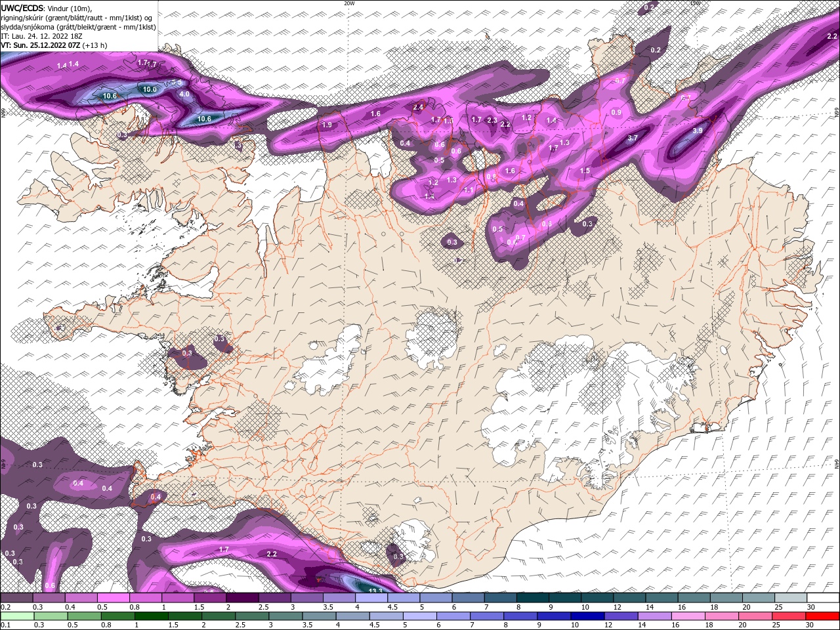Click the '0.2' label under the upper legend row
Image resolution: width=840 pixels, height=630 pixels.
5,607
